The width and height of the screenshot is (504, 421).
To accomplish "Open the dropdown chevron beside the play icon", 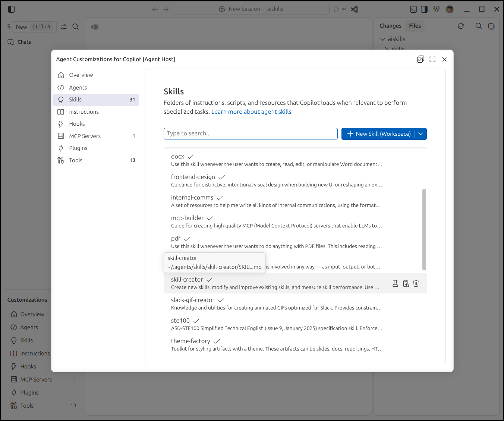I will point(344,9).
